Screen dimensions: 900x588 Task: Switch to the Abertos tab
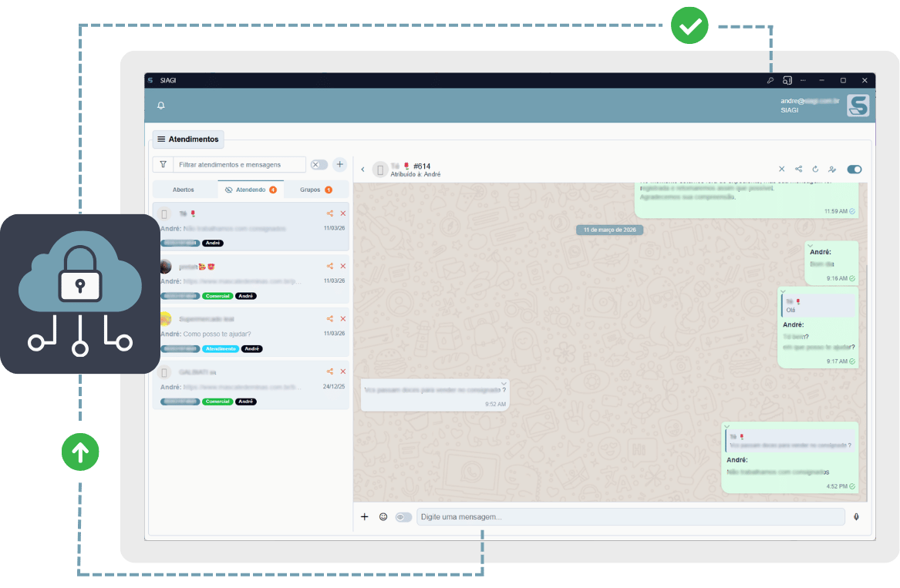tap(184, 190)
